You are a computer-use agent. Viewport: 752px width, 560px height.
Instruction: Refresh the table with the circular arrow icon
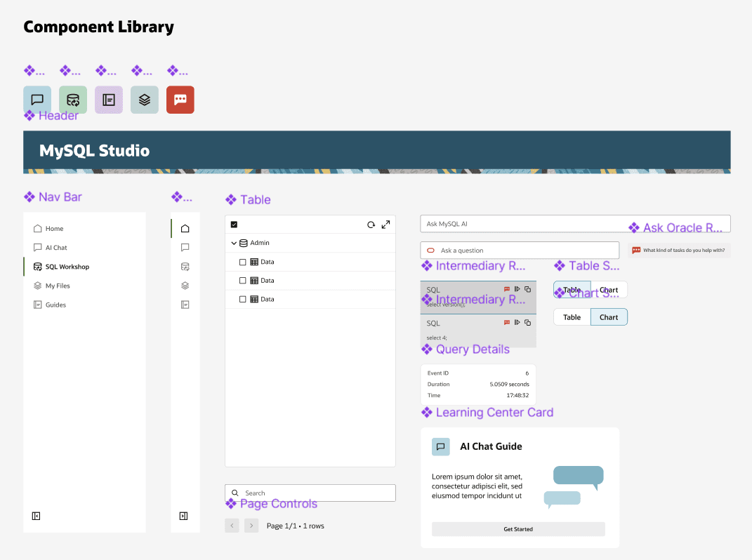[371, 225]
